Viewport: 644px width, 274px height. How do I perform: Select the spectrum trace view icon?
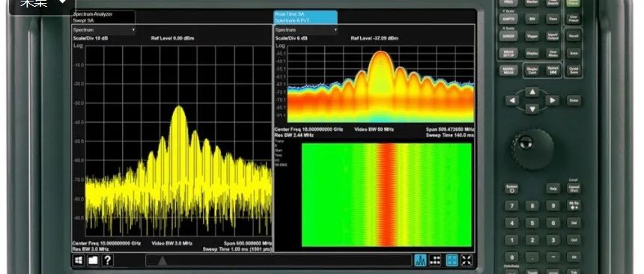(x=420, y=260)
